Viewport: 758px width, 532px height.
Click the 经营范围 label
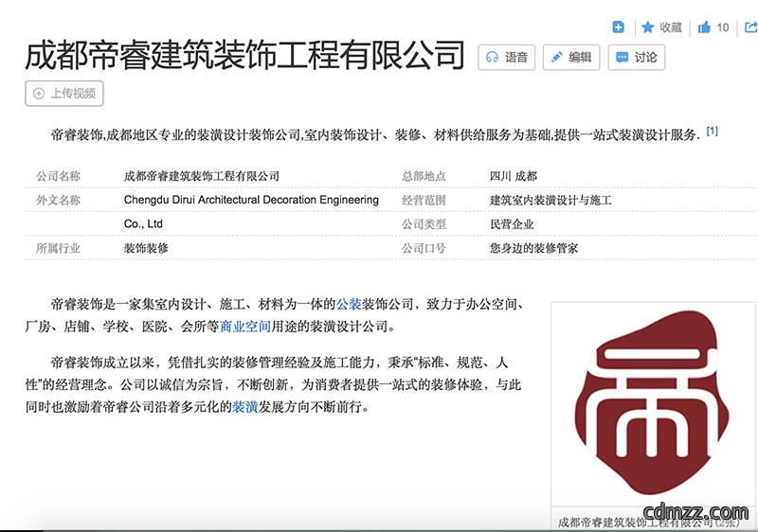pos(424,200)
